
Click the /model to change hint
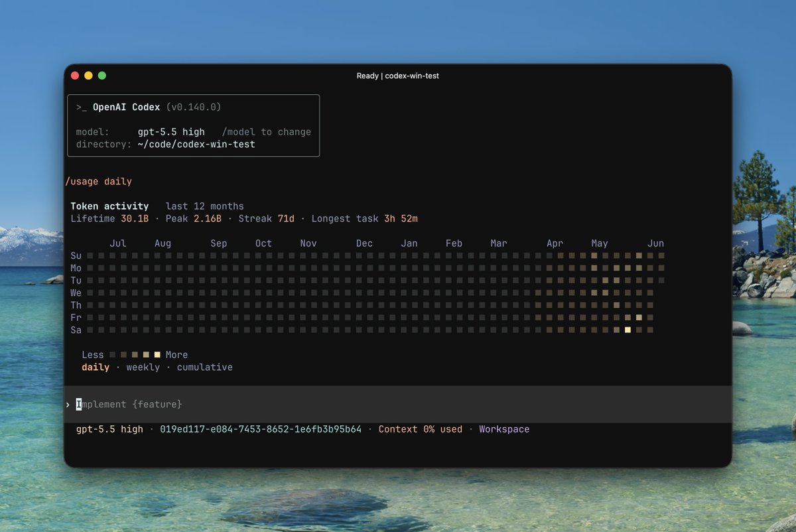267,132
